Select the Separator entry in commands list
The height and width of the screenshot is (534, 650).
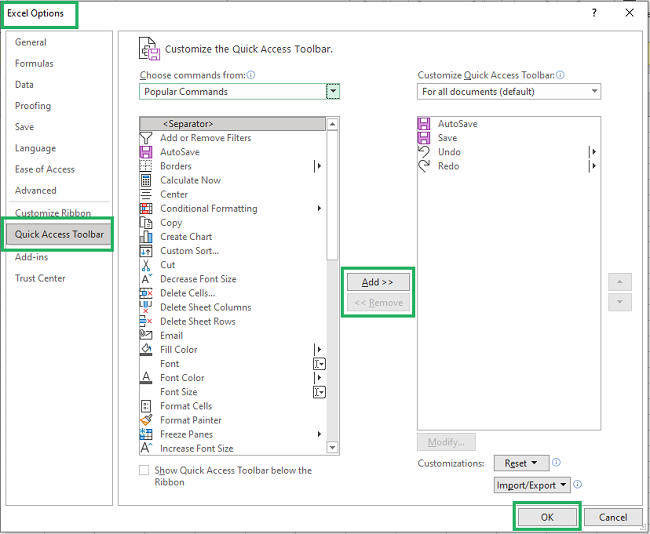pos(232,124)
